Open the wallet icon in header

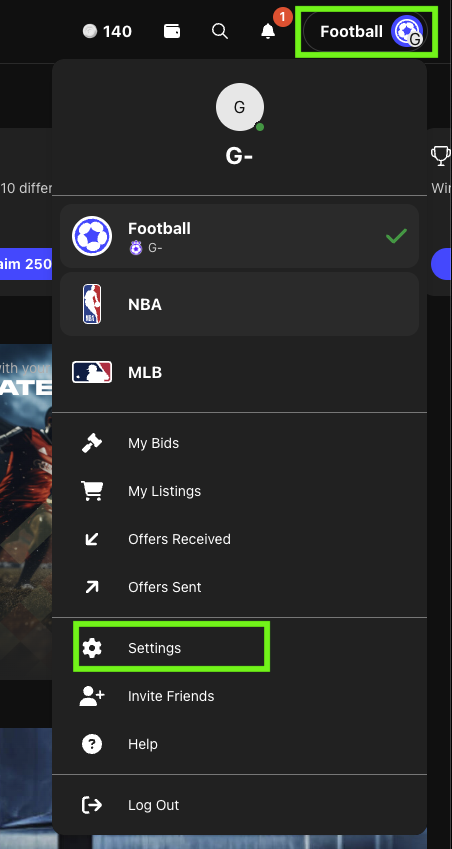pos(172,31)
